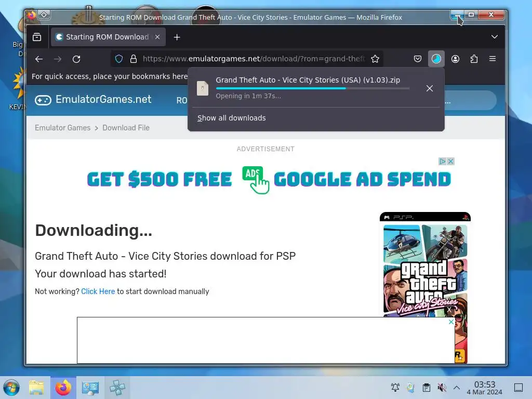Click the Download File breadcrumb
532x399 pixels.
[126, 128]
